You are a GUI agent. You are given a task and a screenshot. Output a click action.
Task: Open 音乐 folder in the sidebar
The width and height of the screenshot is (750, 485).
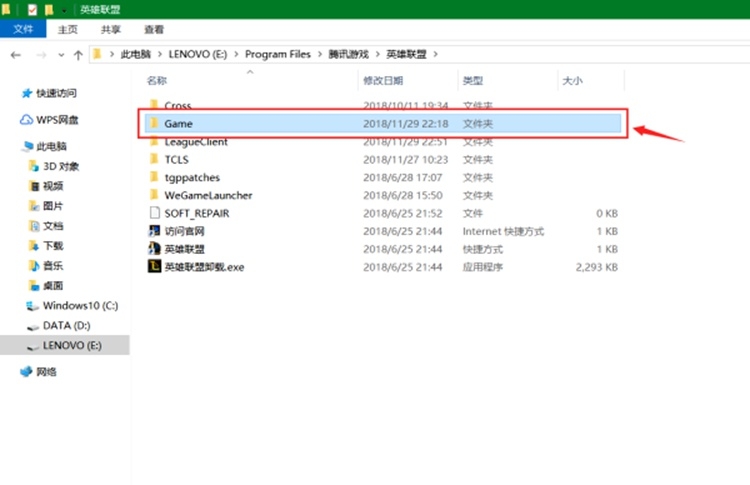pos(53,265)
